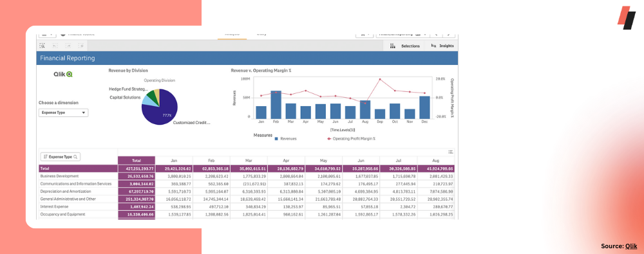This screenshot has width=644, height=254.
Task: Open the sheet navigation dropdown
Action: pos(402,35)
